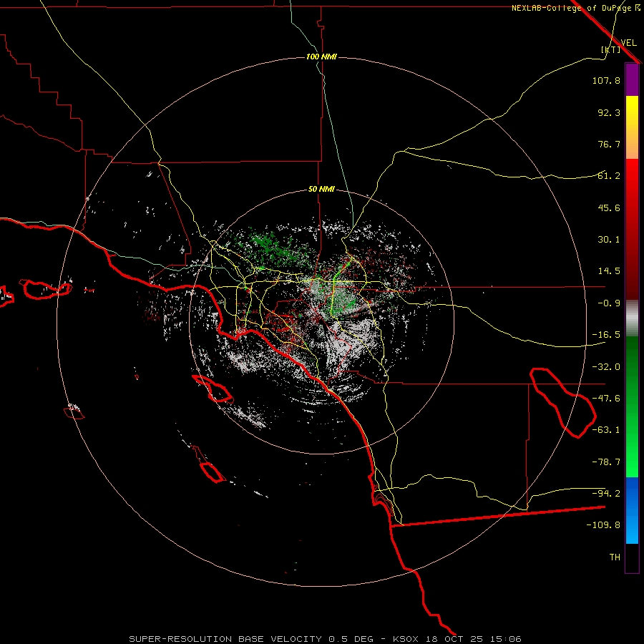Select the gray segment of the velocity scale
Image resolution: width=644 pixels, height=644 pixels.
pyautogui.click(x=632, y=318)
